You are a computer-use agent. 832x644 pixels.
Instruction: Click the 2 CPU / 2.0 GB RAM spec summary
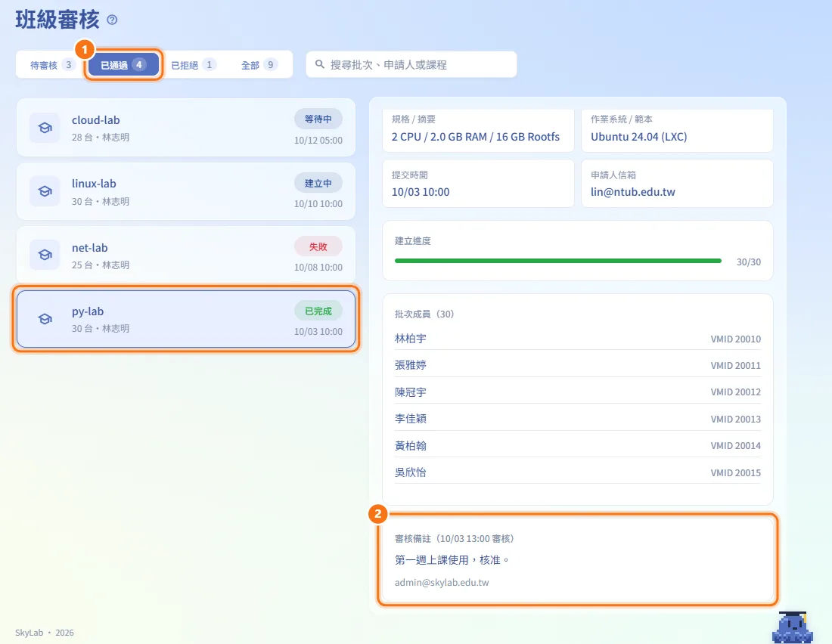coord(476,137)
